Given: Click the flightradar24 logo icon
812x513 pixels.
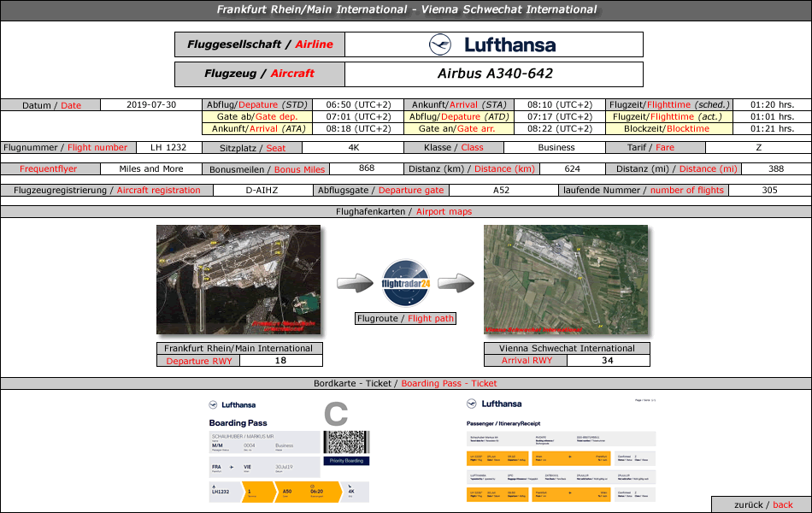Looking at the screenshot, I should pyautogui.click(x=406, y=284).
